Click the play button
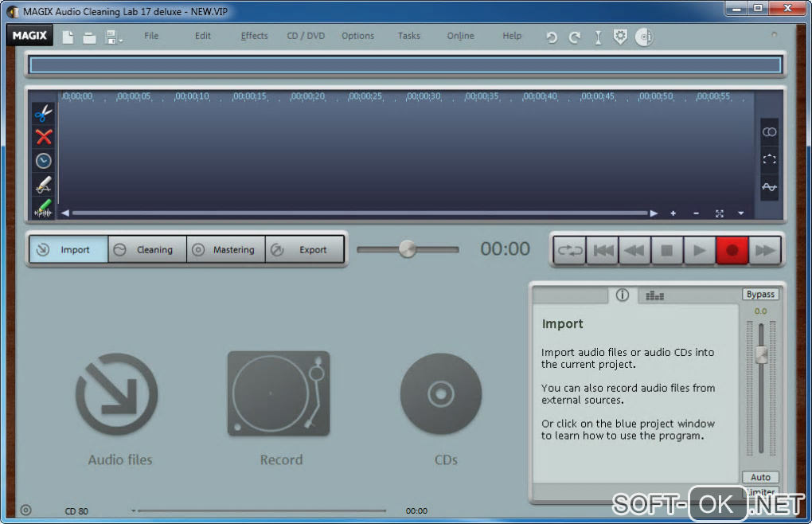This screenshot has width=812, height=524. (x=700, y=251)
